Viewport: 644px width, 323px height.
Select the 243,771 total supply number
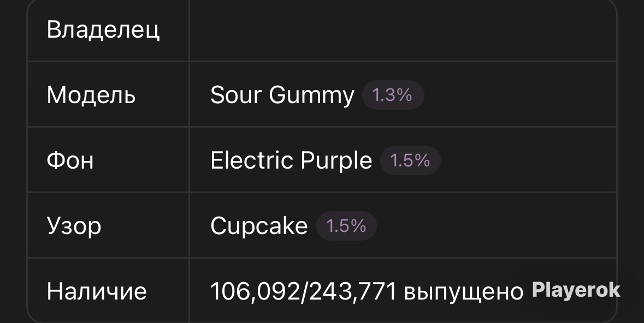pyautogui.click(x=353, y=291)
